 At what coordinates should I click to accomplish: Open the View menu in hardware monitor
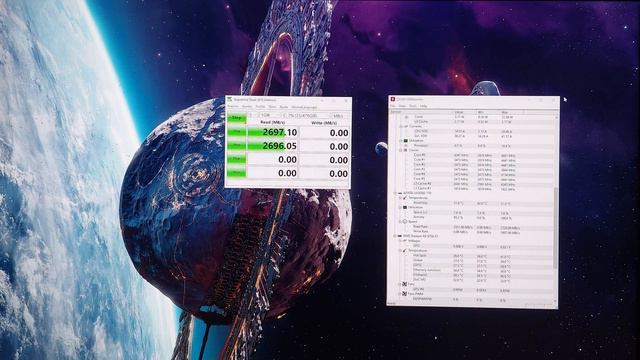402,106
